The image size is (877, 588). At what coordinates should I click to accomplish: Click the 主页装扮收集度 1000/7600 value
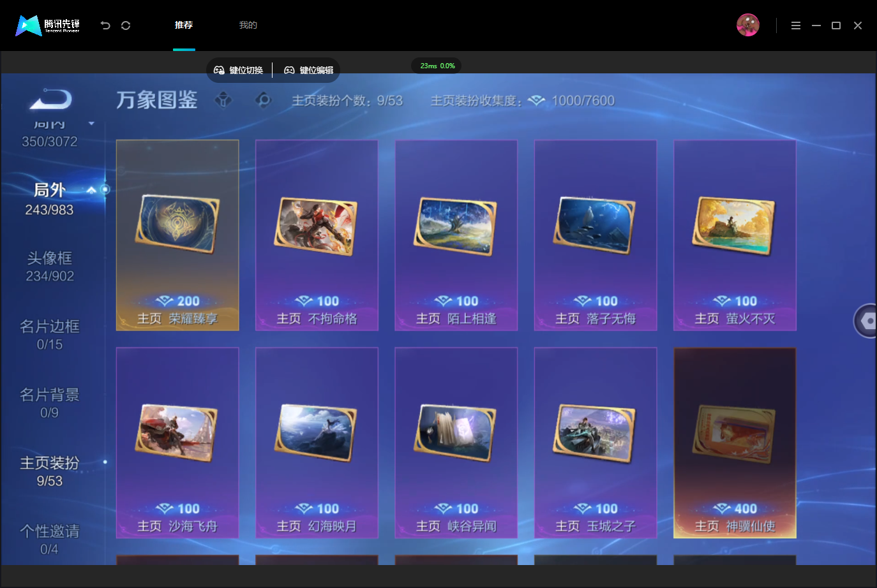[583, 101]
